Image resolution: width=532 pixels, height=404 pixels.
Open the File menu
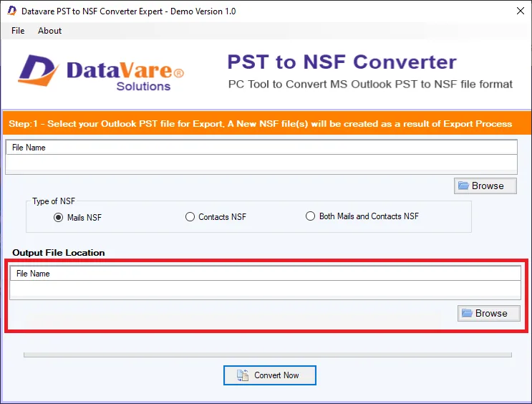point(18,31)
